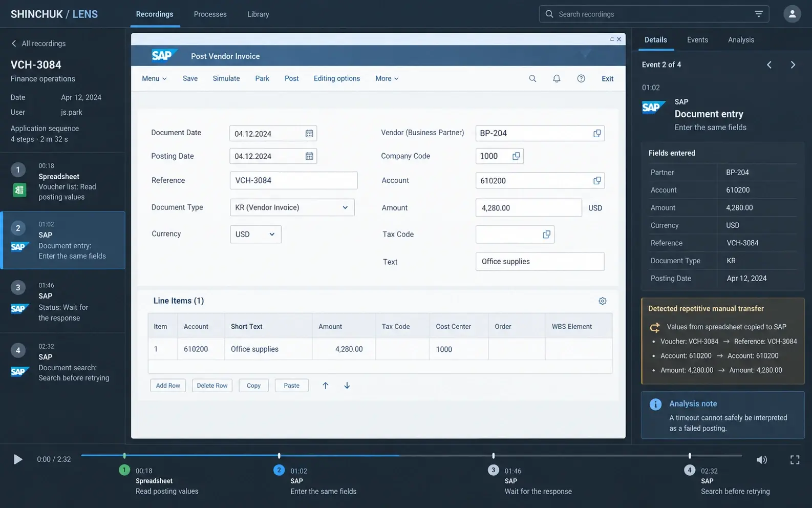Open the Document Type dropdown
Screen dimensions: 812x508
point(292,207)
